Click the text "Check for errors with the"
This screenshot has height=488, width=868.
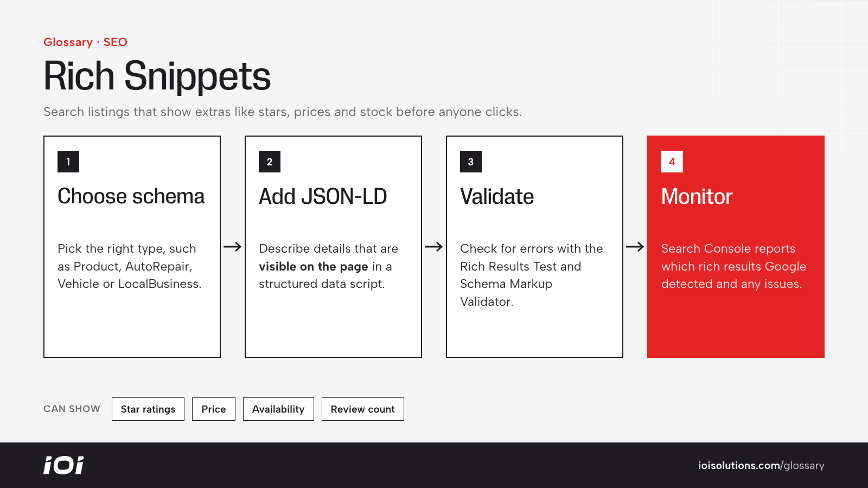[532, 248]
